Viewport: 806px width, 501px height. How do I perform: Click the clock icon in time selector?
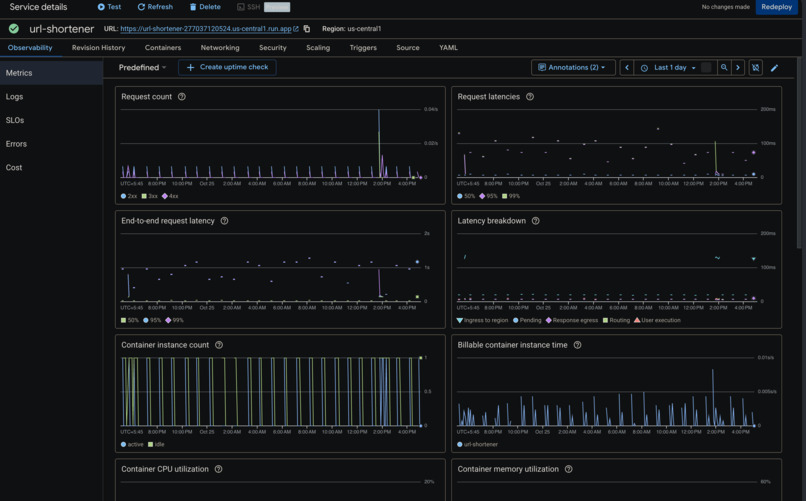click(644, 68)
